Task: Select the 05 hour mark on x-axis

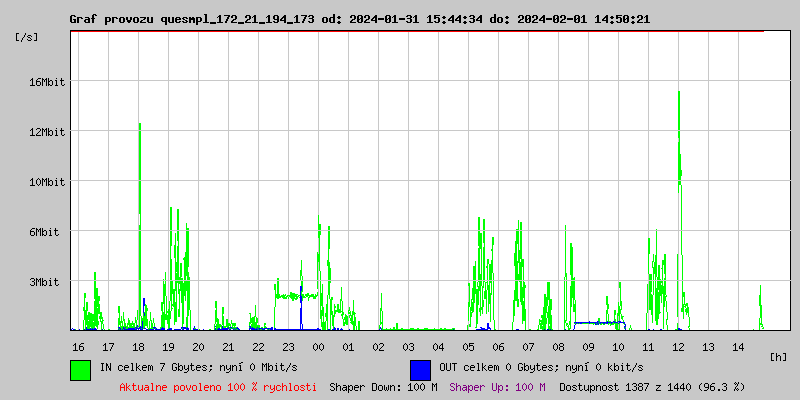Action: pyautogui.click(x=468, y=346)
